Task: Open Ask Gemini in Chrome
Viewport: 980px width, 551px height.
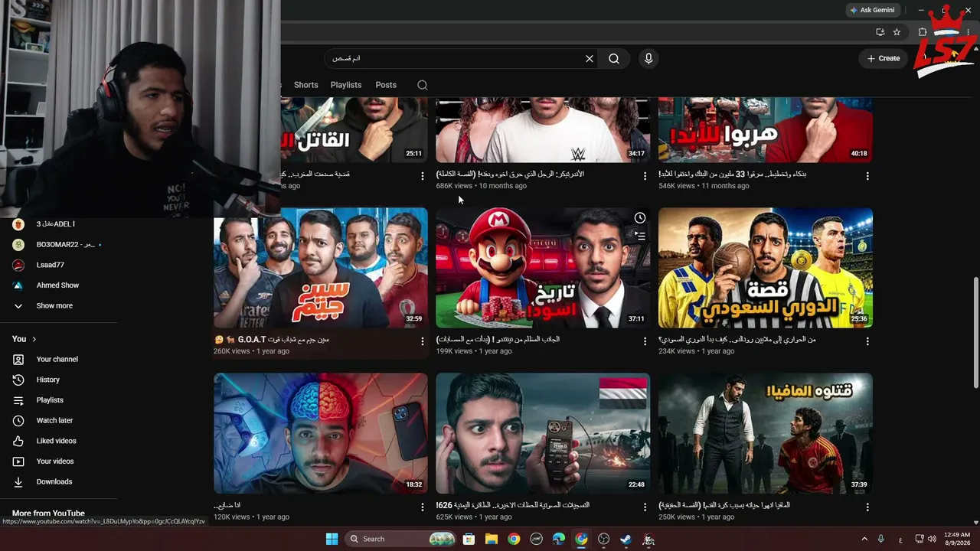Action: click(872, 10)
